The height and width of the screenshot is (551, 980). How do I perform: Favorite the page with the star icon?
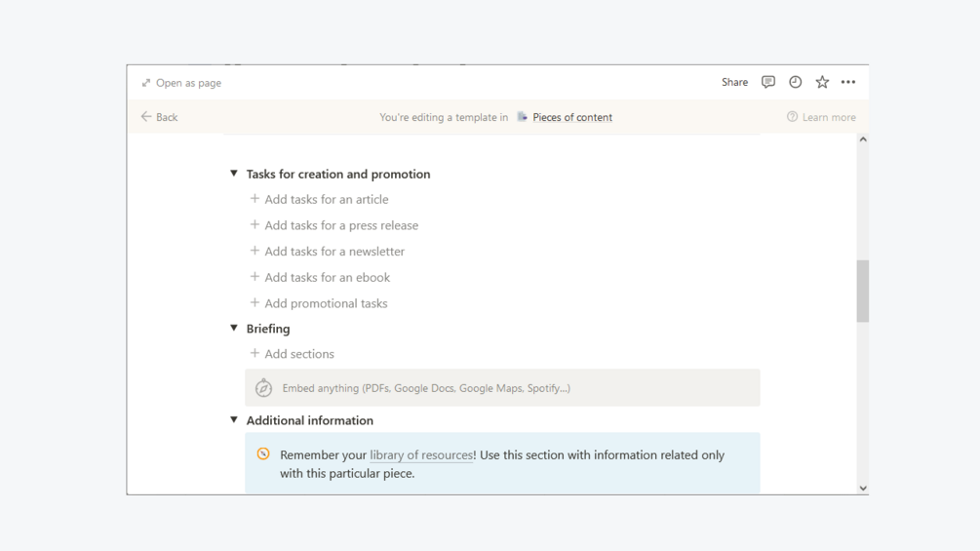coord(822,83)
